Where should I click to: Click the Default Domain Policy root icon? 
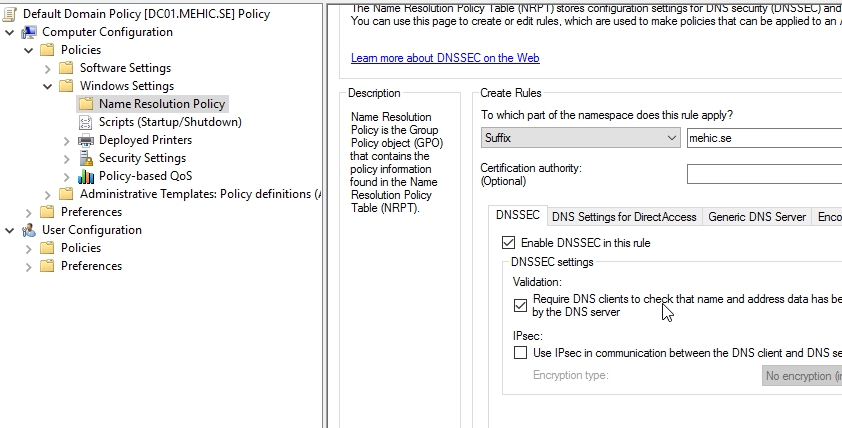[10, 14]
